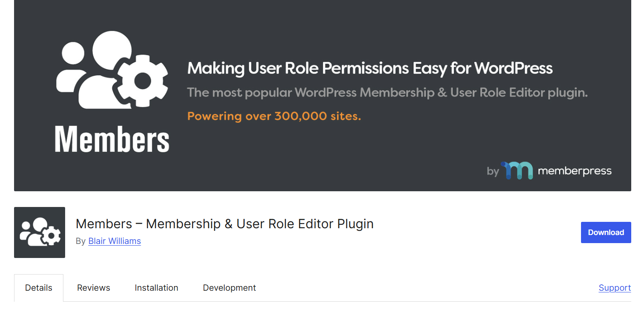Click the square Members plugin icon beside title
The height and width of the screenshot is (323, 644).
click(x=40, y=232)
